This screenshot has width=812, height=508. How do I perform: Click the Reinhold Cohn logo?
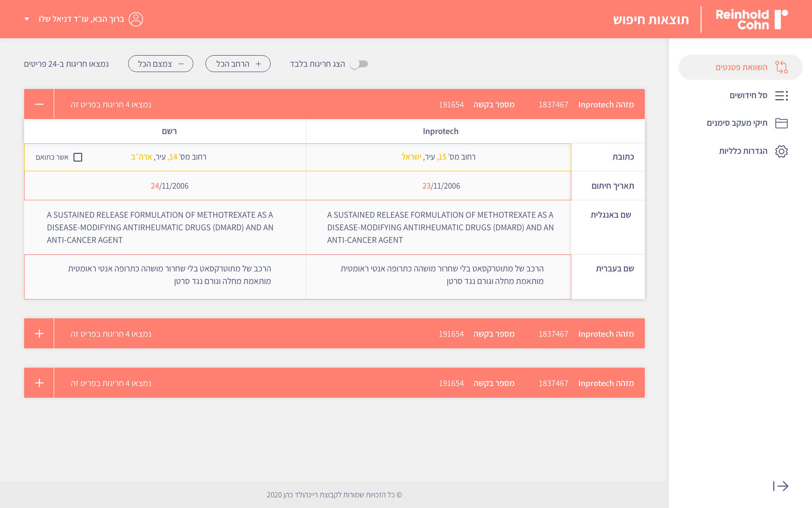(752, 19)
